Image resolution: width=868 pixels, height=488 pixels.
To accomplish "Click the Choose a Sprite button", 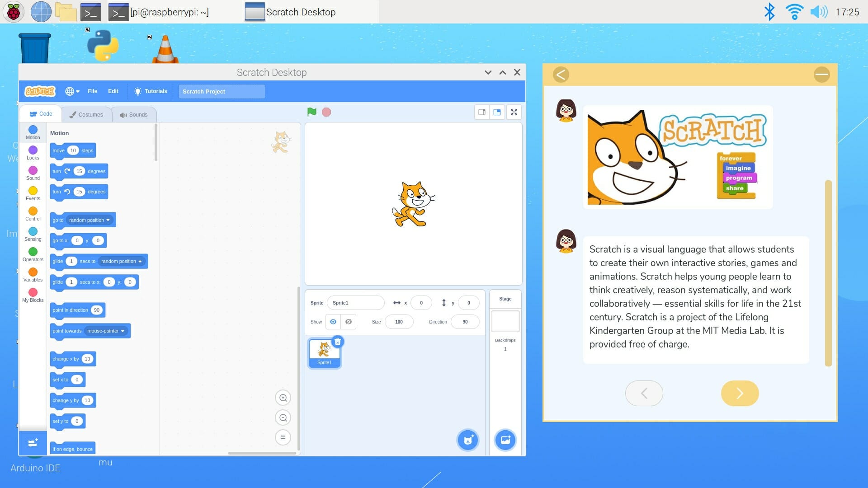I will point(468,440).
